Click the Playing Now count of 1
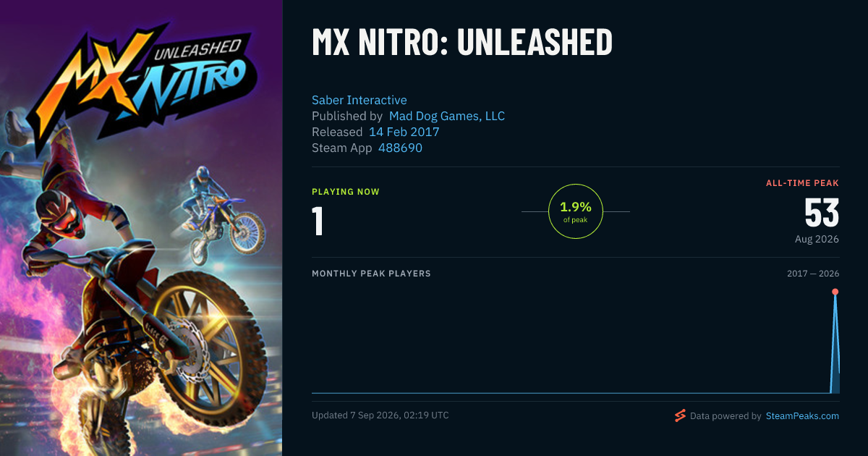 pyautogui.click(x=318, y=221)
